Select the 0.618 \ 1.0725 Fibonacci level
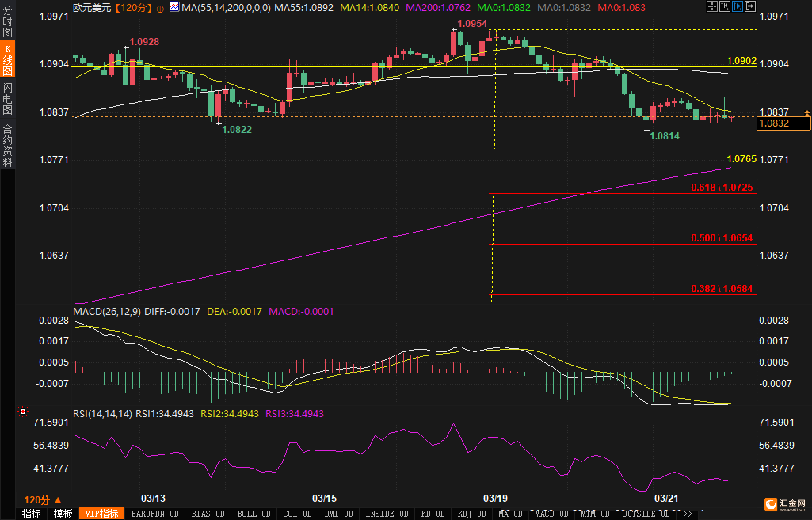This screenshot has width=812, height=520. [722, 187]
